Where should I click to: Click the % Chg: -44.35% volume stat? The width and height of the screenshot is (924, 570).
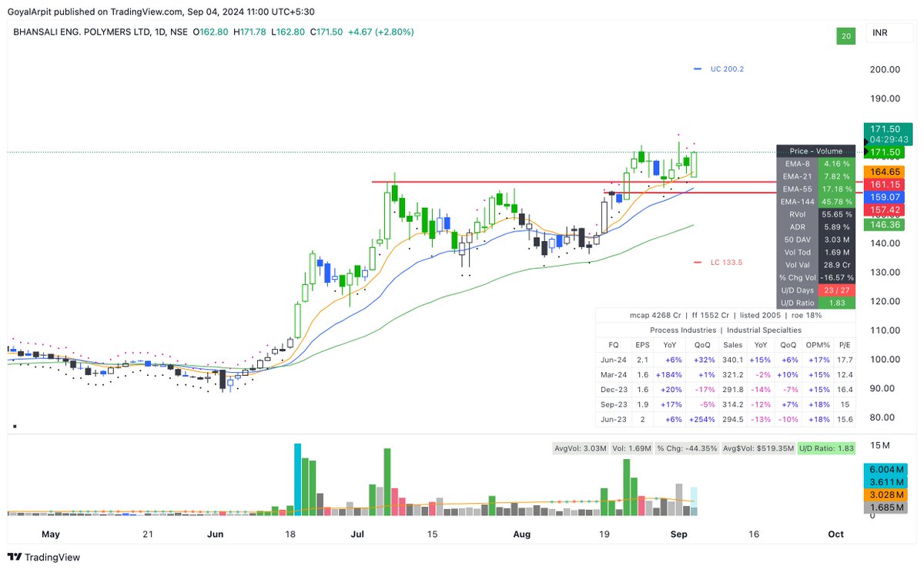point(688,448)
